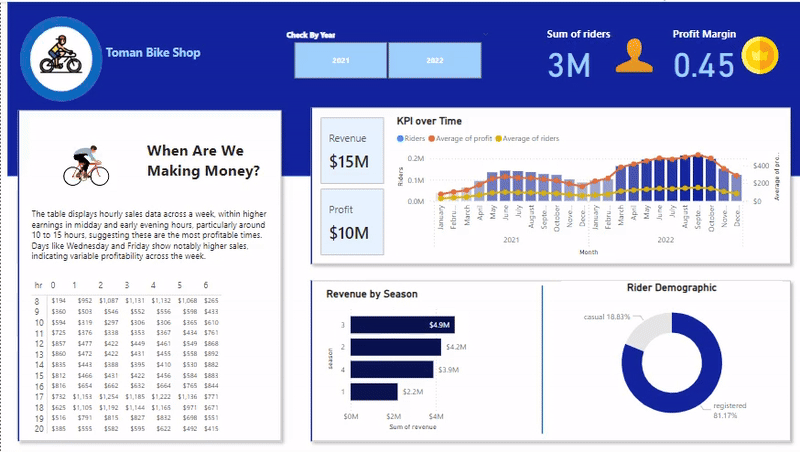
Task: Click cell $1,192 in hour 18 row
Action: coord(109,408)
